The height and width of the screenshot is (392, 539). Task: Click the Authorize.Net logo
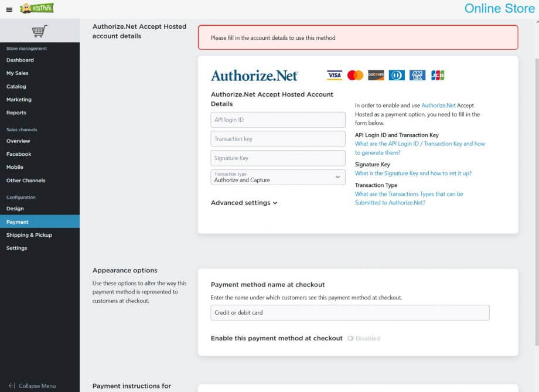(x=254, y=75)
